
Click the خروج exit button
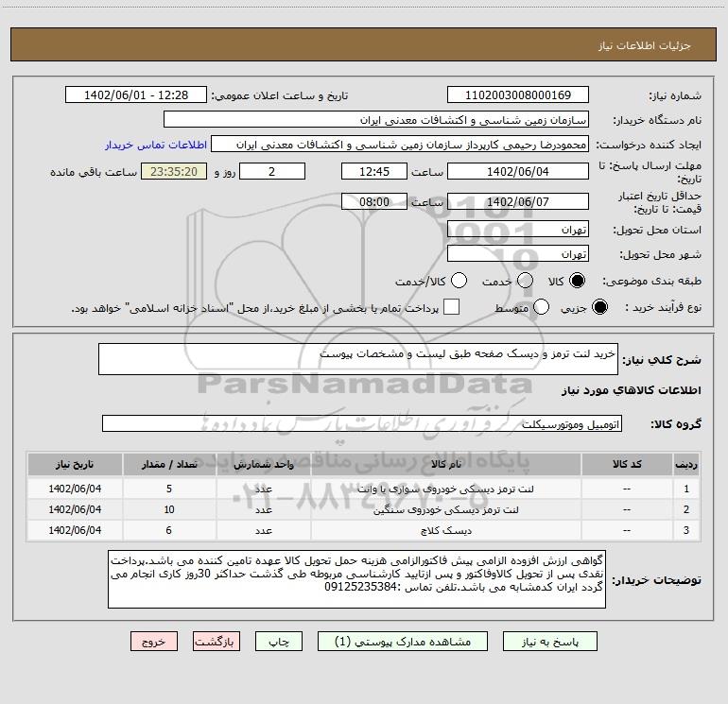point(154,642)
